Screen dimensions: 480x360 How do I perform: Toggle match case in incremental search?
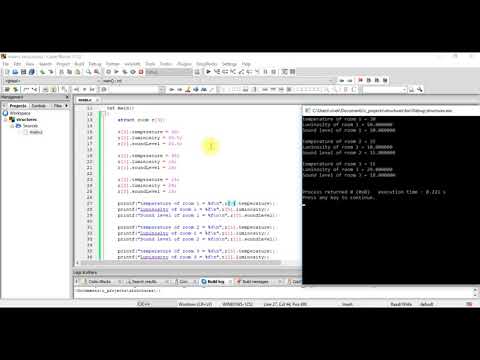pos(204,89)
